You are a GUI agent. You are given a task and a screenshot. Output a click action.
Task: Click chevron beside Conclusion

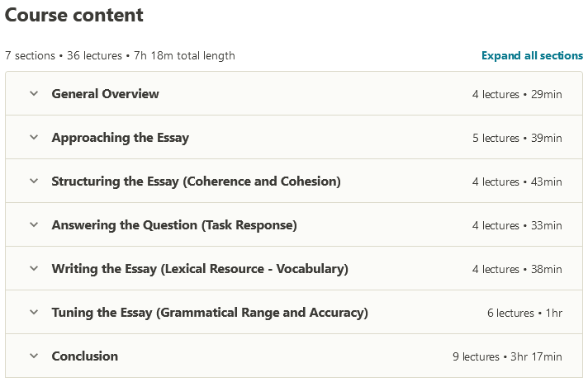(34, 356)
